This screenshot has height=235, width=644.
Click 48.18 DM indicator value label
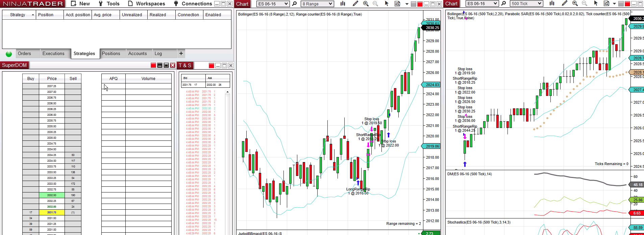[x=637, y=185]
